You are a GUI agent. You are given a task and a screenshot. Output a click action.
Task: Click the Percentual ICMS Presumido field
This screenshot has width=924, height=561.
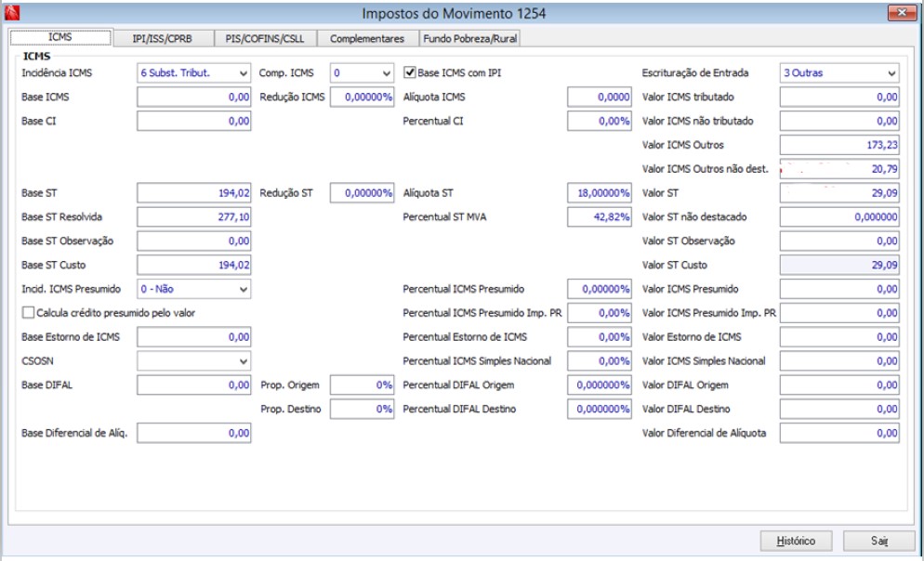(x=600, y=289)
